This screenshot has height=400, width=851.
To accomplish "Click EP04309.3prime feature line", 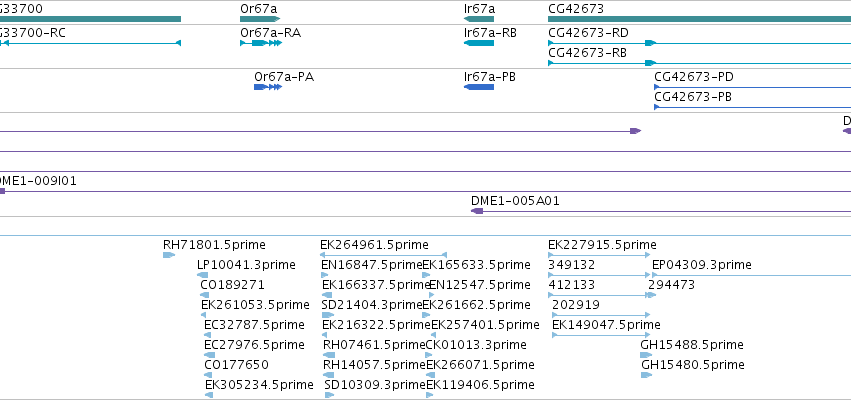I will (x=751, y=275).
